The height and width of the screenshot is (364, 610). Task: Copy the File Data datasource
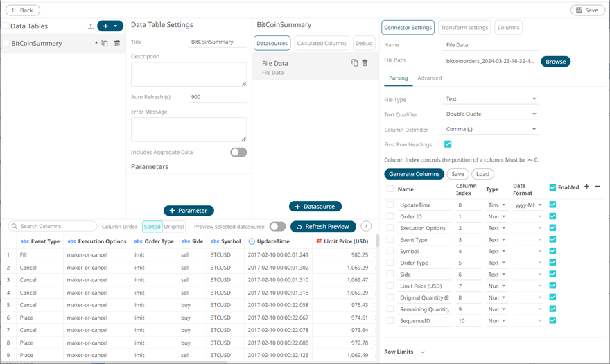coord(354,63)
